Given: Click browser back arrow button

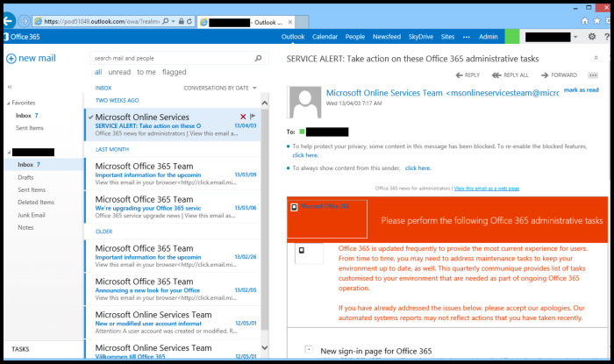Looking at the screenshot, I should tap(8, 21).
